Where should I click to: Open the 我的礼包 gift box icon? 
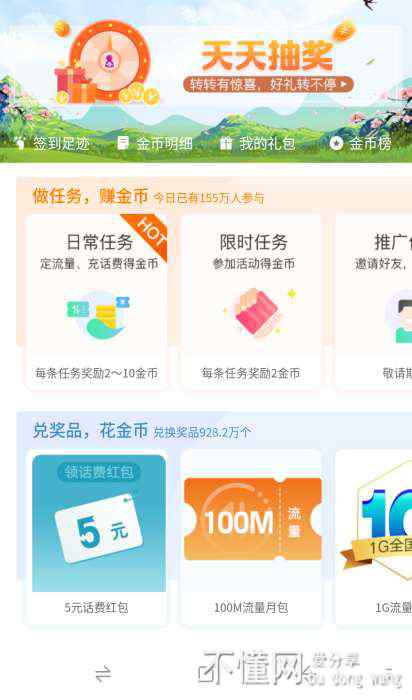pyautogui.click(x=226, y=143)
